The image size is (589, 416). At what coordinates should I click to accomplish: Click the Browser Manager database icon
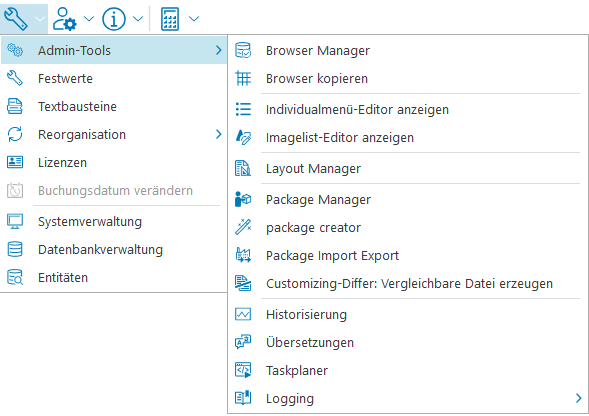tap(243, 50)
